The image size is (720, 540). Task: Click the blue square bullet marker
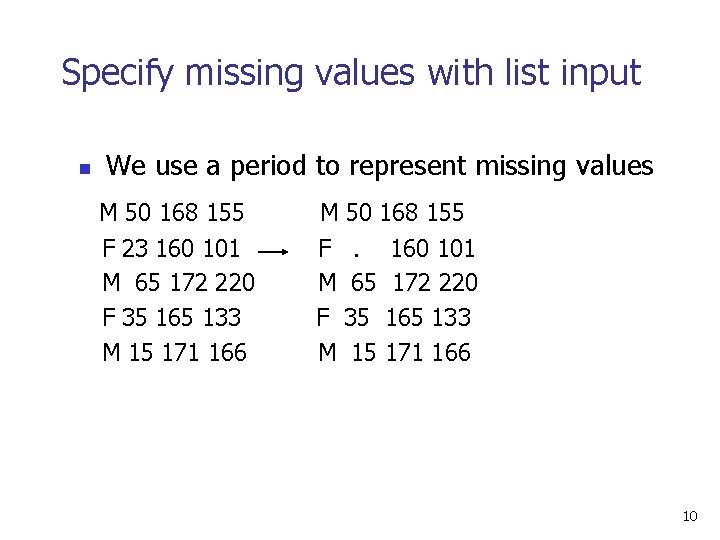tap(85, 169)
